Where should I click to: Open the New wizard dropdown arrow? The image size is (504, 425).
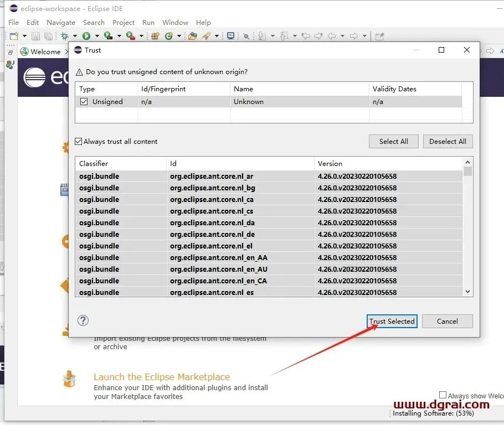(24, 36)
